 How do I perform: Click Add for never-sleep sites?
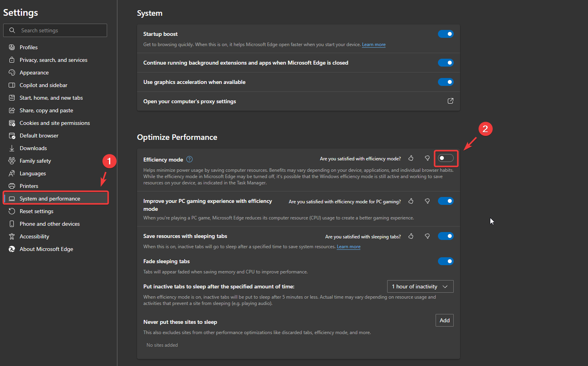(444, 320)
